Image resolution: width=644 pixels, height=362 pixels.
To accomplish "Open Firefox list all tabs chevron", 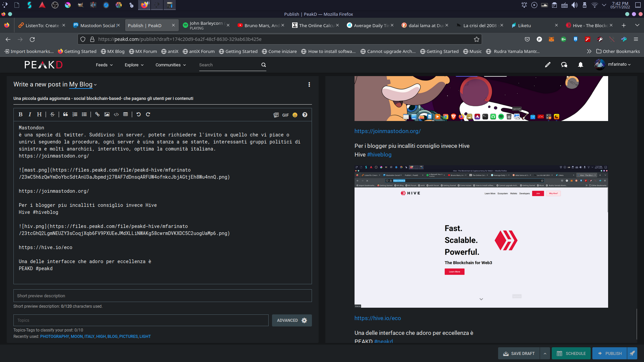I will (637, 25).
